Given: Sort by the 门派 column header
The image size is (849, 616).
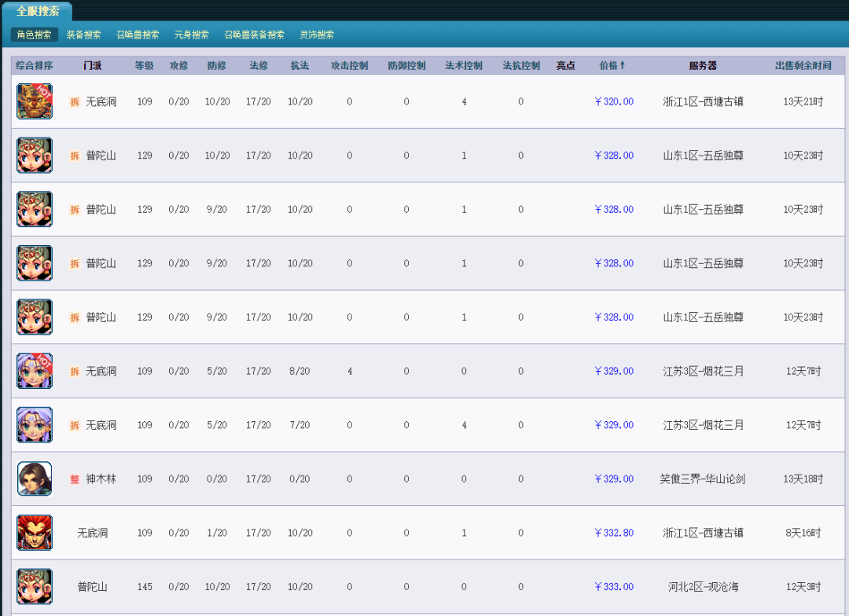Looking at the screenshot, I should pos(93,65).
